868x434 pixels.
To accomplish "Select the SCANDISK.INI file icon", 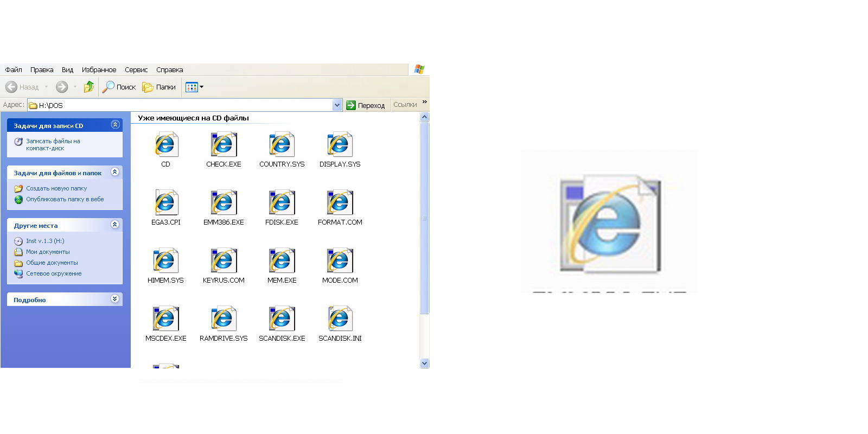I will point(340,318).
